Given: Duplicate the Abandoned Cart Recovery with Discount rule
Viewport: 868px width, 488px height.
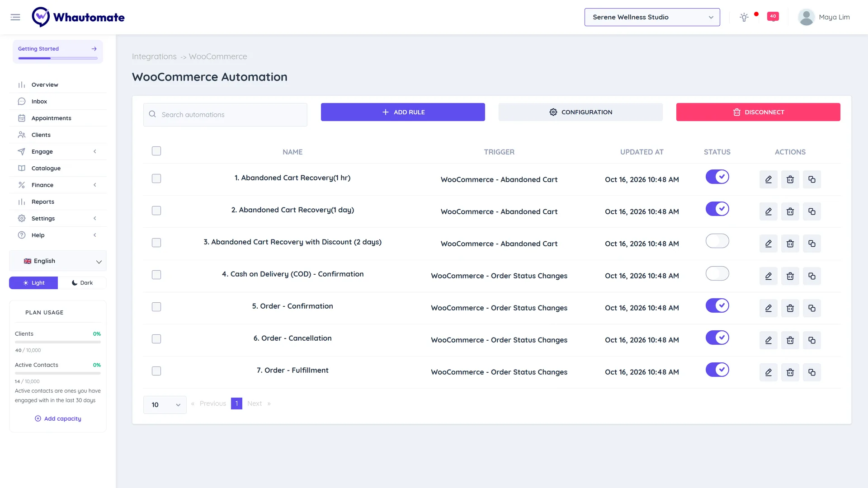Looking at the screenshot, I should tap(811, 244).
